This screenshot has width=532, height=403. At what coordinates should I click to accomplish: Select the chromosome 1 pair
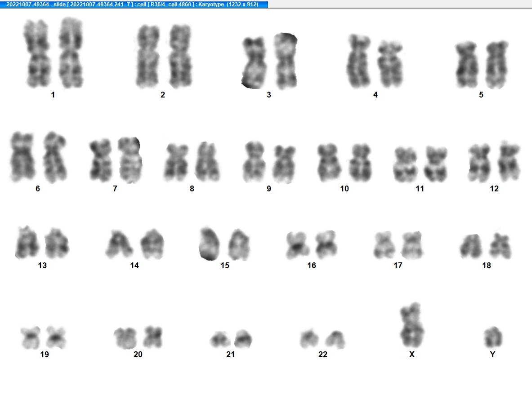coord(53,53)
